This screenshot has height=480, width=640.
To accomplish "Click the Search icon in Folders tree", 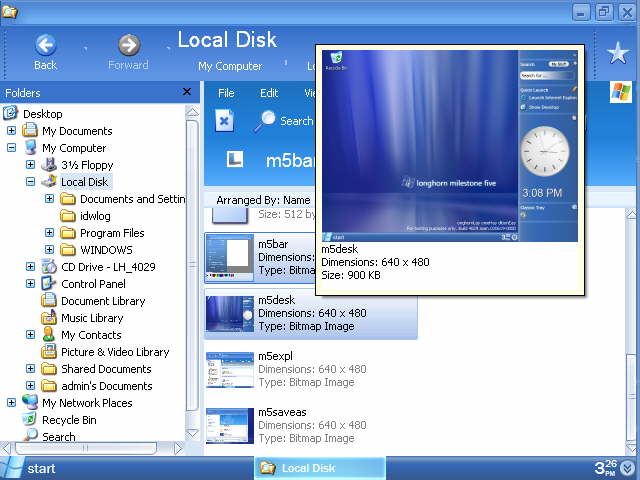I will pos(30,436).
